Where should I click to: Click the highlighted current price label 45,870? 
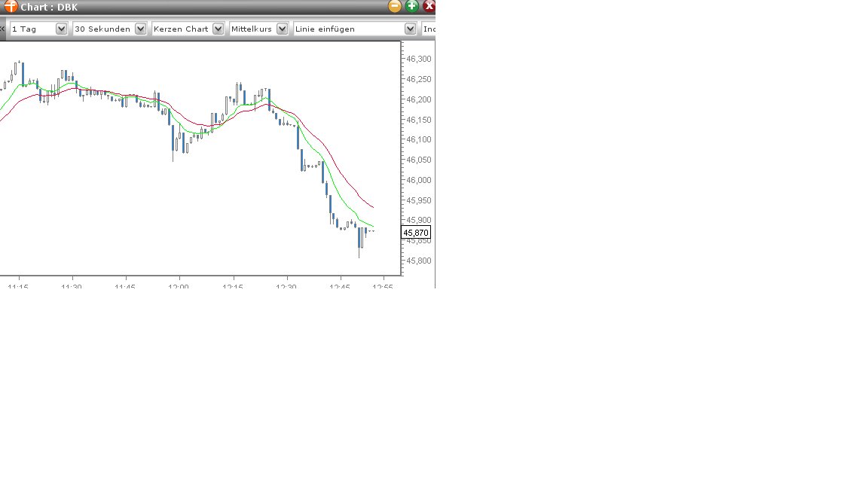(x=415, y=233)
